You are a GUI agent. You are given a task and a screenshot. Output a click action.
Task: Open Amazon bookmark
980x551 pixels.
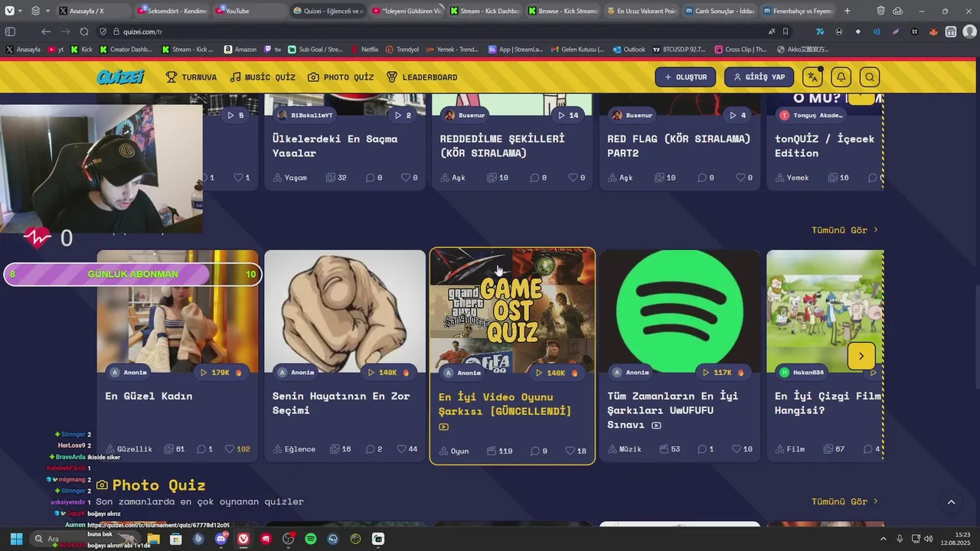[x=240, y=49]
